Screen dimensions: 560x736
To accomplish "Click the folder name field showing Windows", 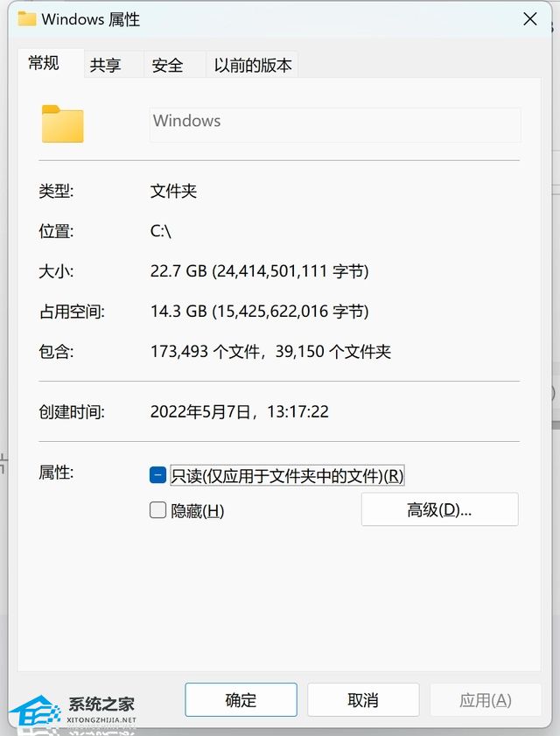I will pyautogui.click(x=335, y=124).
